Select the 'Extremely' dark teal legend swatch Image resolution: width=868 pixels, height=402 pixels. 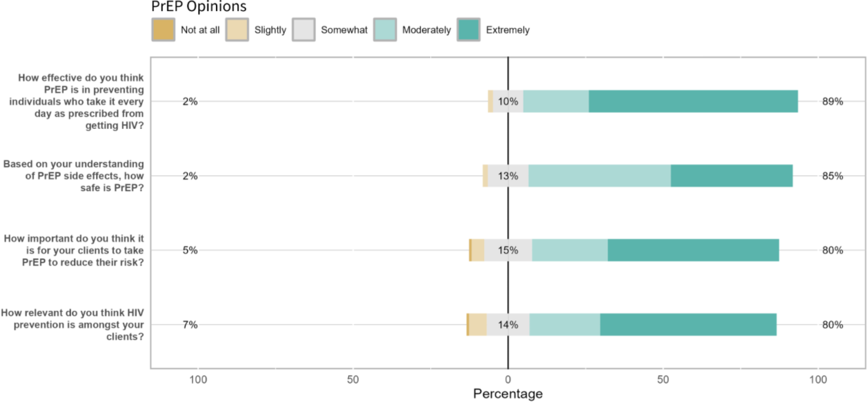pyautogui.click(x=469, y=30)
